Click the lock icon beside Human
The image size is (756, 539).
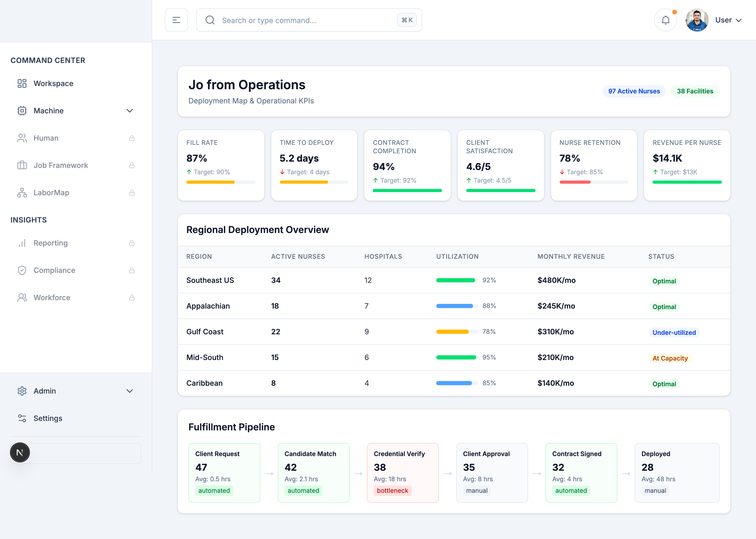[132, 138]
